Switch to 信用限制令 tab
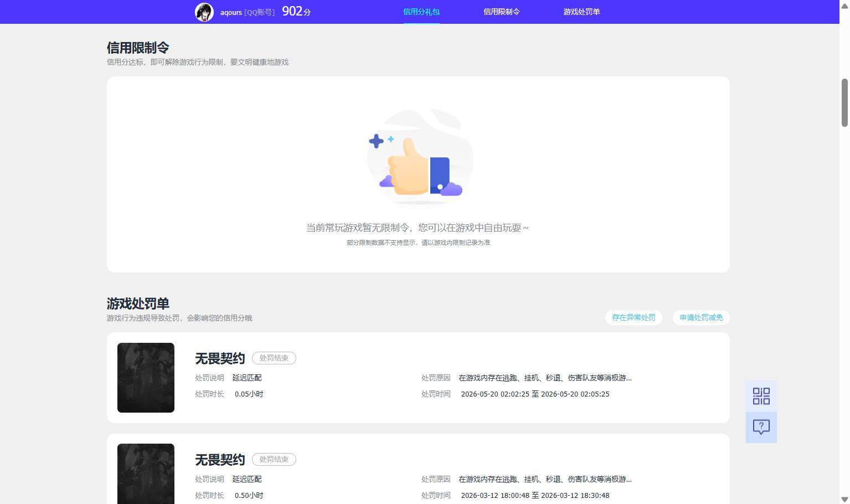Viewport: 850px width, 504px height. pos(502,12)
